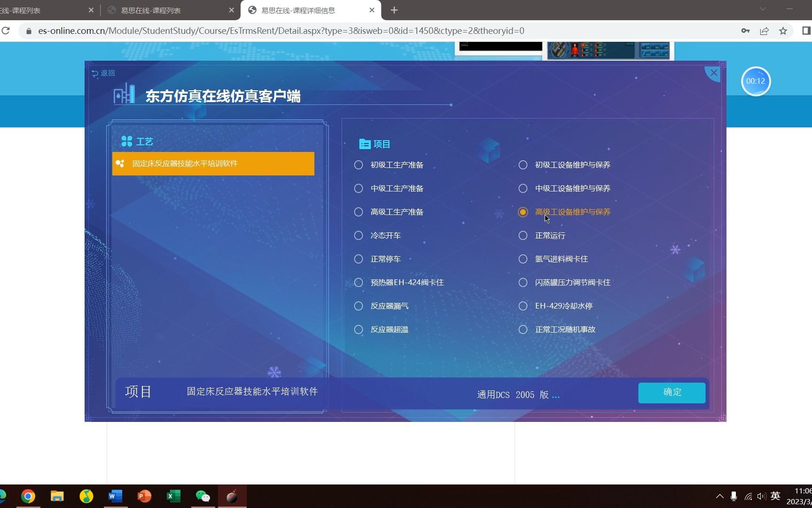Show hidden system tray icons
The width and height of the screenshot is (812, 508).
tap(720, 496)
